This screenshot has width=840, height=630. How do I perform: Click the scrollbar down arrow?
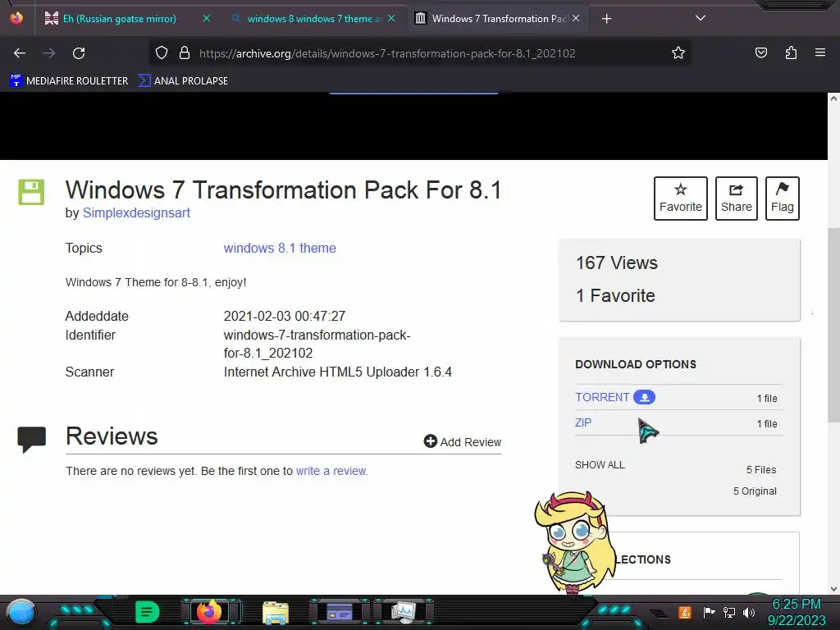tap(833, 589)
